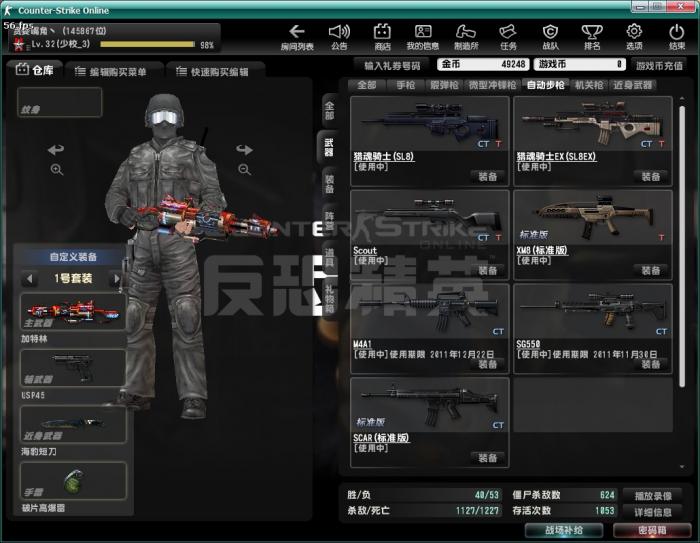Select the vertical 装备 category tab
The height and width of the screenshot is (543, 700).
(329, 184)
